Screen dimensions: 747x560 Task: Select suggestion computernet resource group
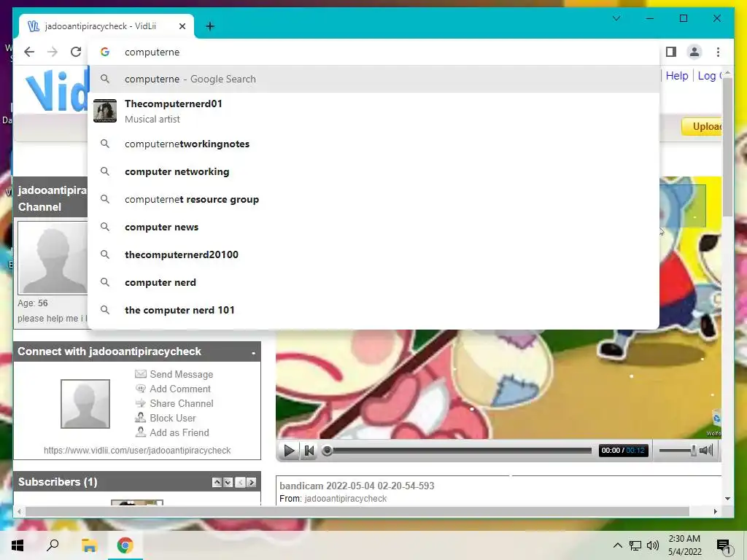(x=374, y=199)
